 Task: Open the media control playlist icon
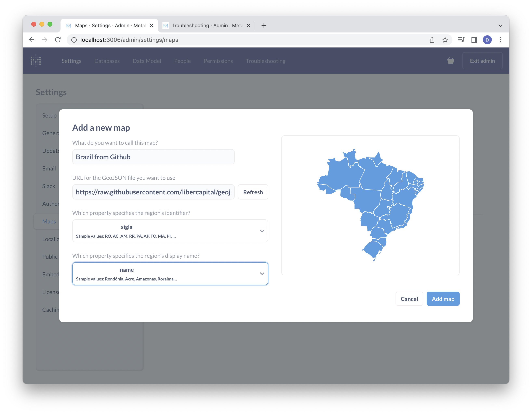click(461, 40)
